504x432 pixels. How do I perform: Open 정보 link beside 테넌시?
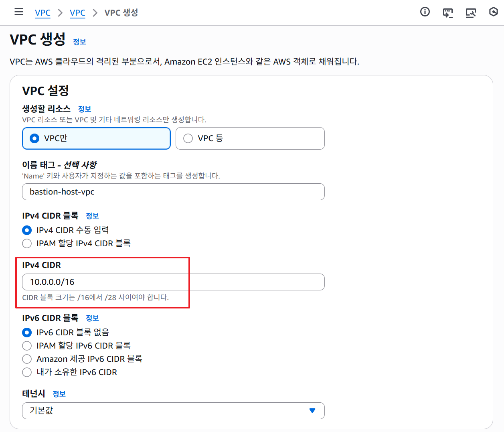59,394
